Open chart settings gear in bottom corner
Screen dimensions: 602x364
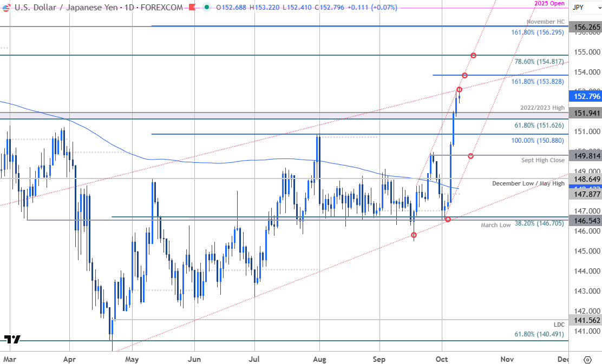[587, 359]
